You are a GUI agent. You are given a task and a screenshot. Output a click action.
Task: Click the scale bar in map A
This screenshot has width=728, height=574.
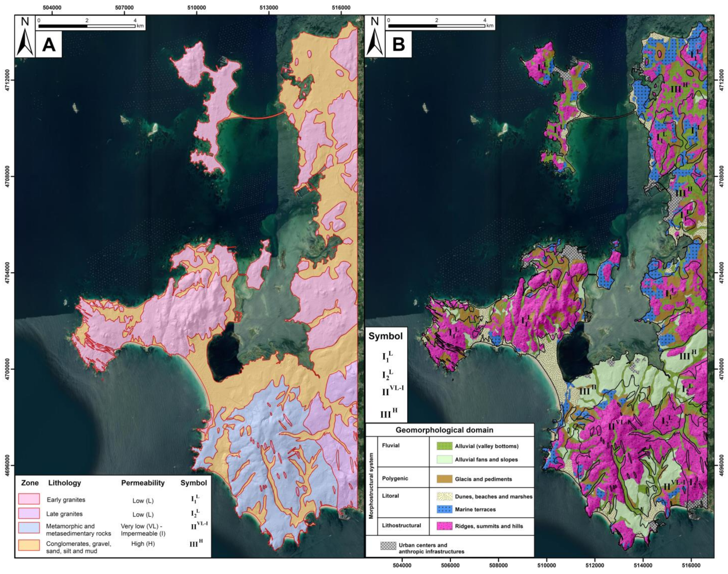tap(87, 26)
